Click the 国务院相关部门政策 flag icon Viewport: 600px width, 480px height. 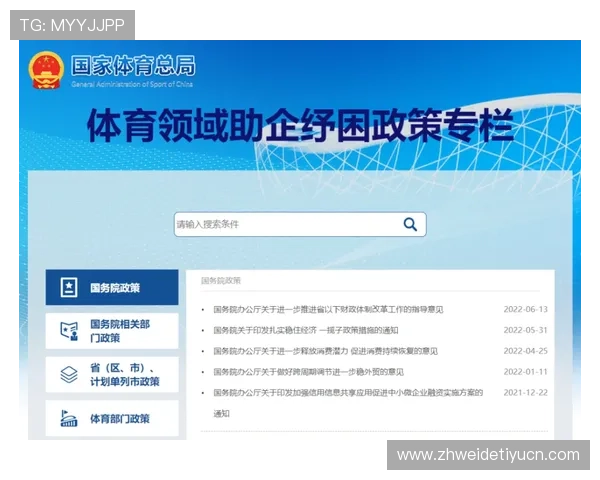[69, 331]
